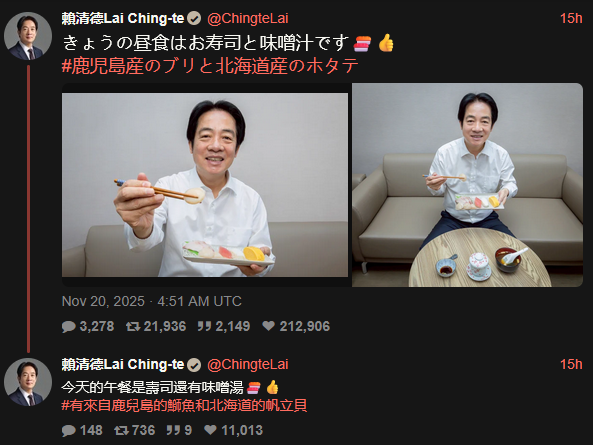593x445 pixels.
Task: Click the retweet icon showing 736
Action: pos(121,430)
